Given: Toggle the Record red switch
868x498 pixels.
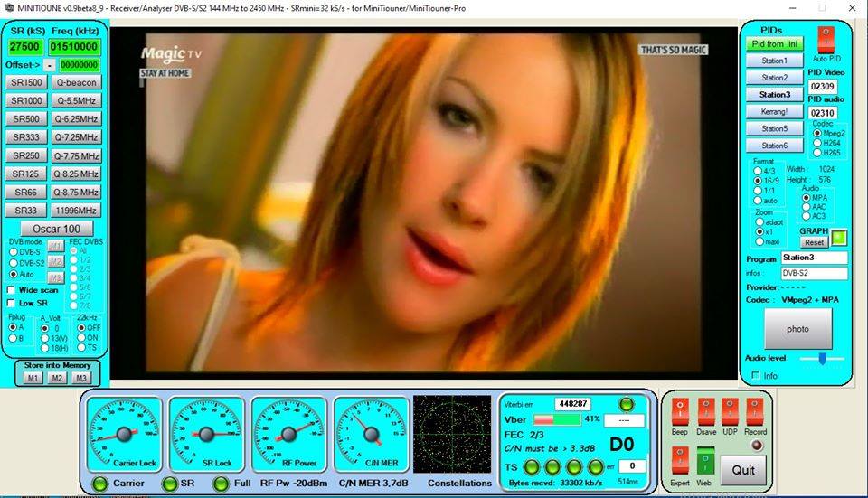Looking at the screenshot, I should click(754, 411).
